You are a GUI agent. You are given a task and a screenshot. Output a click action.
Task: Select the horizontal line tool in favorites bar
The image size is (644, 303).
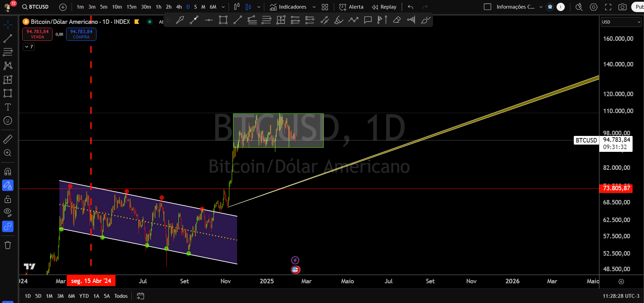coord(209,20)
